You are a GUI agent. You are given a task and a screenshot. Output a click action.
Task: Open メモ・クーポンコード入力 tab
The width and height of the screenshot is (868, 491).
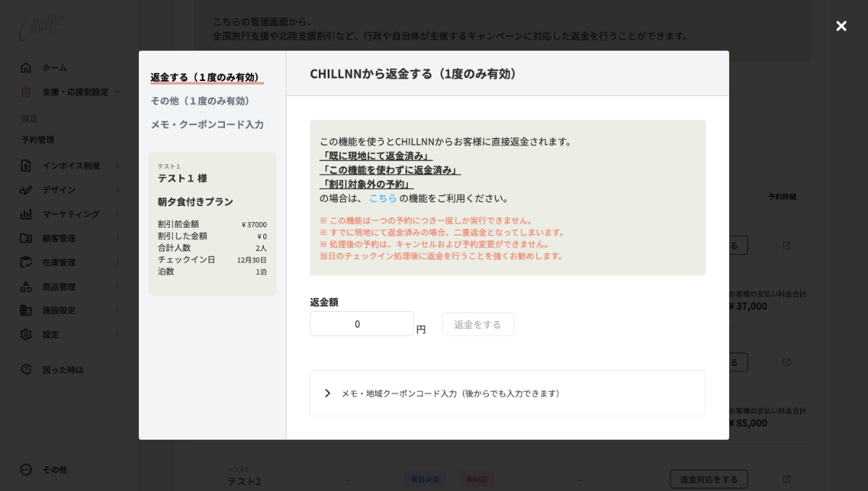207,124
